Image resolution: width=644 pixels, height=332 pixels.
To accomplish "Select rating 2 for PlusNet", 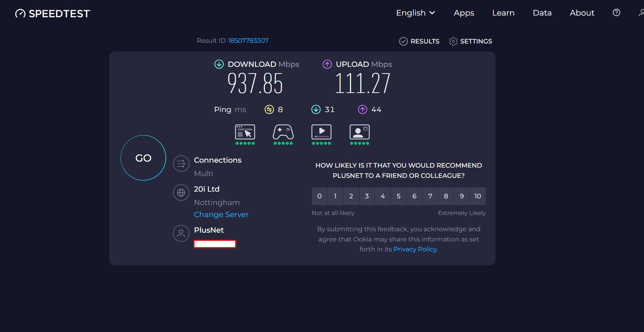I will (351, 196).
